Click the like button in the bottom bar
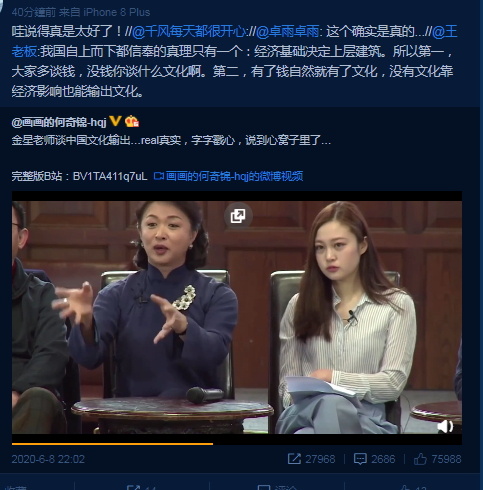Viewport: 483px width, 490px height. pos(412,487)
